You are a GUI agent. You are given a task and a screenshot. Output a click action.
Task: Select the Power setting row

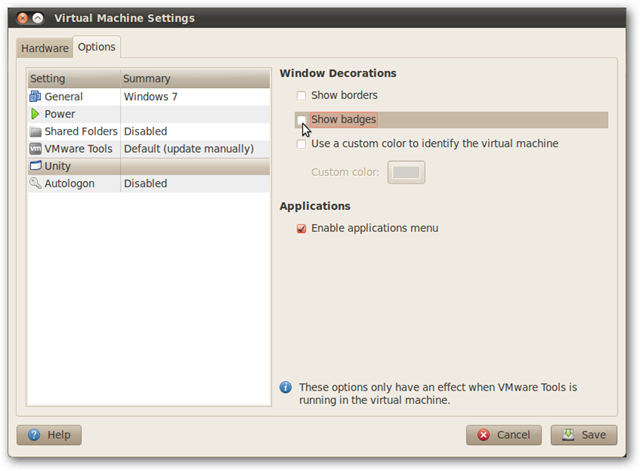tap(149, 114)
